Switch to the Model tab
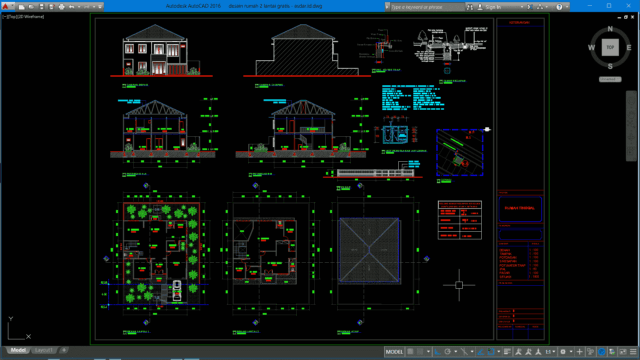 pyautogui.click(x=18, y=350)
